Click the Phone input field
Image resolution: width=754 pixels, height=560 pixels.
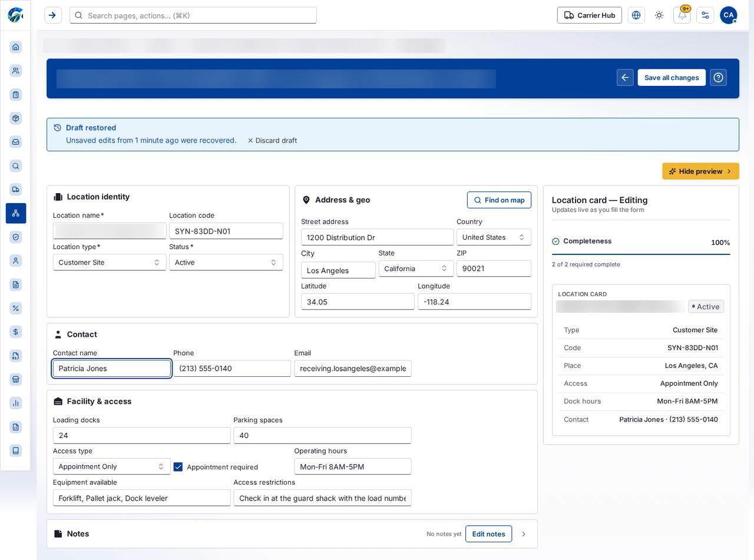coord(232,369)
